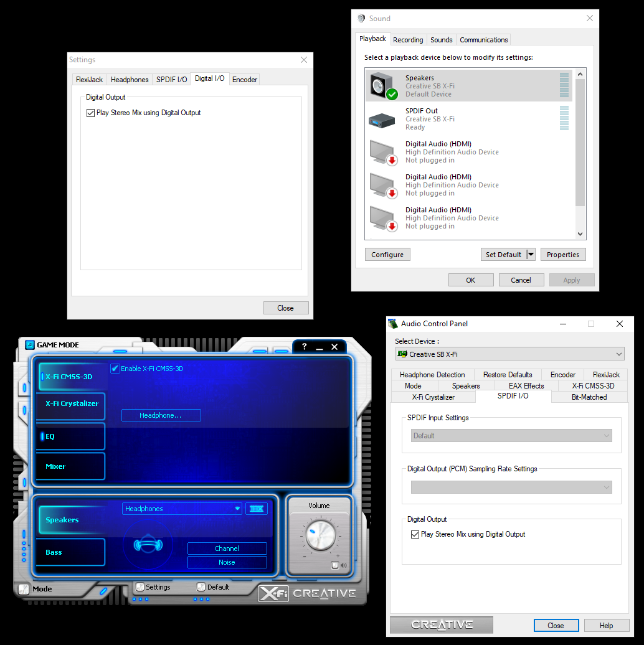Open help with the question mark icon
This screenshot has width=644, height=645.
[304, 347]
